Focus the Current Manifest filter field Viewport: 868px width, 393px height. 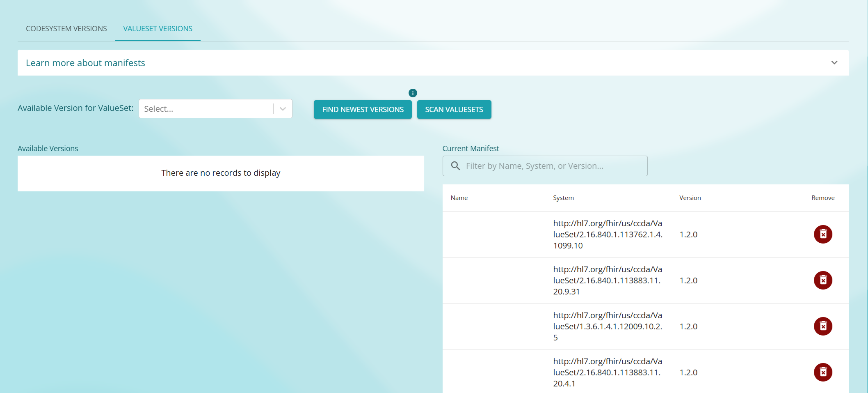(554, 166)
